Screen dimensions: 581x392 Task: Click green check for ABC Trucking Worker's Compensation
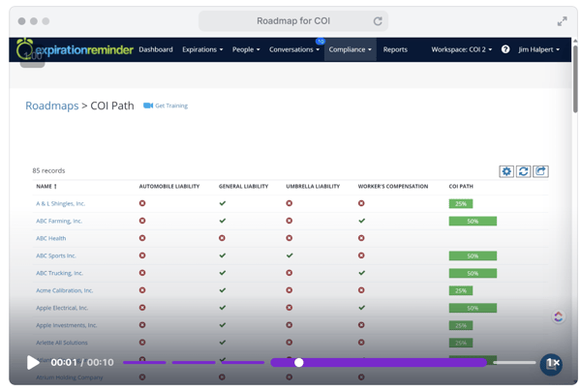361,273
